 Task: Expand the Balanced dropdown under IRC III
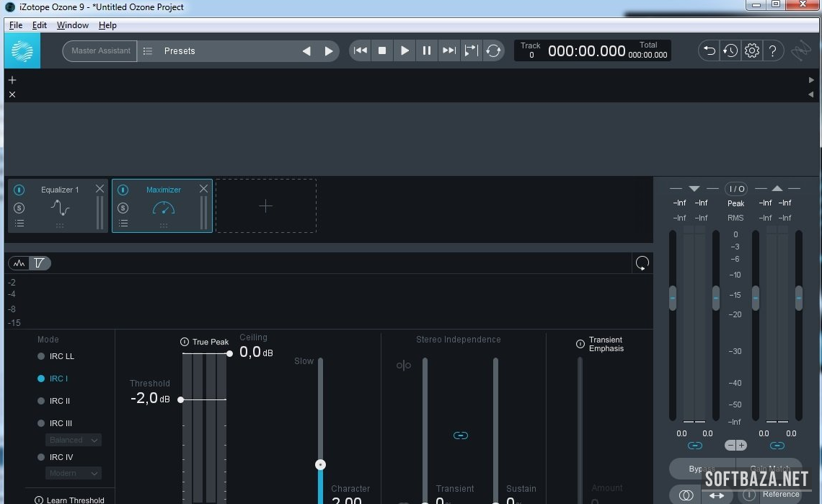[73, 440]
